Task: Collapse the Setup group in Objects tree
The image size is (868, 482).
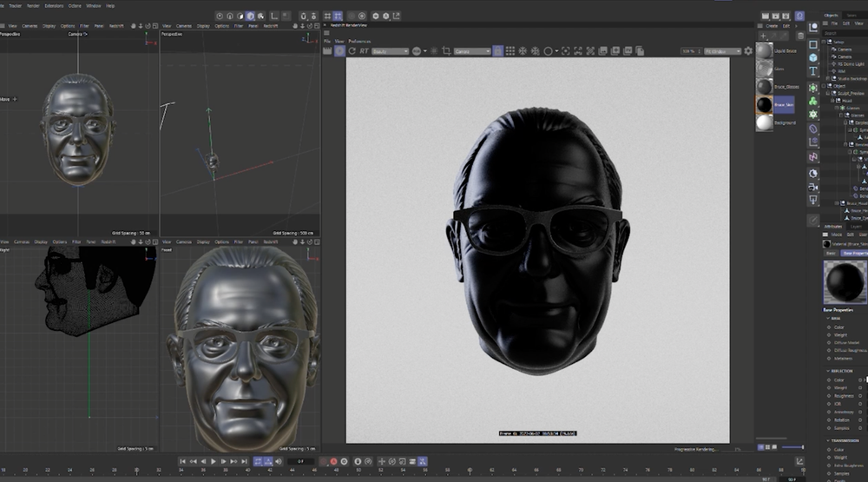Action: click(825, 42)
